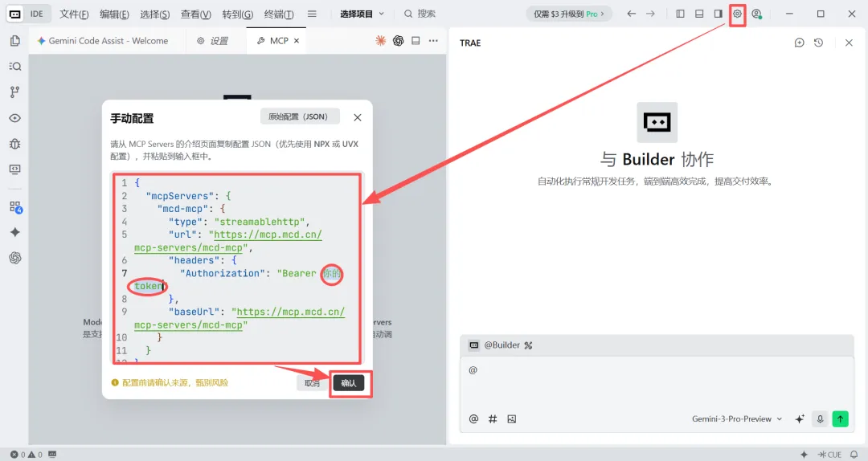Click errors and warnings status indicator

(26, 455)
